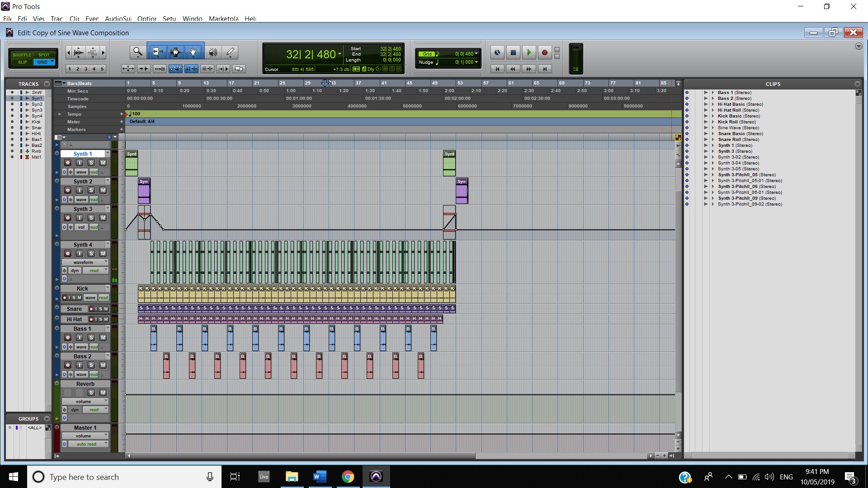
Task: Select the Trim tool
Action: [157, 52]
